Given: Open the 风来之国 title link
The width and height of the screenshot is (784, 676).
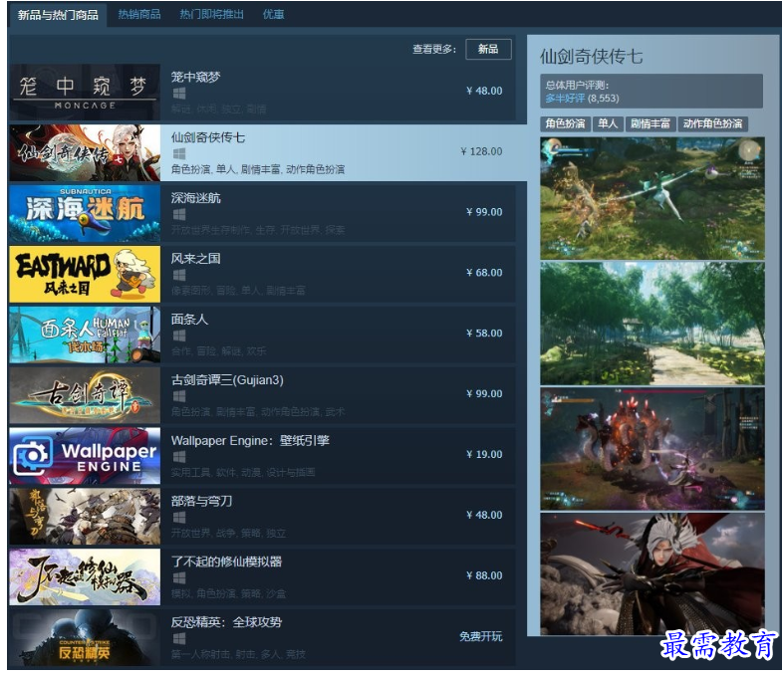Looking at the screenshot, I should [x=195, y=258].
